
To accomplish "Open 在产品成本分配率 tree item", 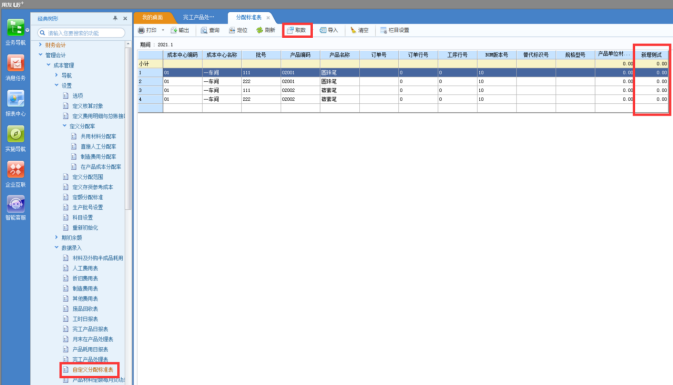I will pyautogui.click(x=100, y=167).
